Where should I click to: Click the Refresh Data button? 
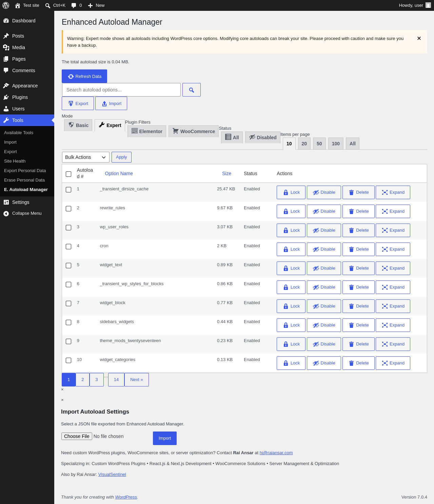84,76
